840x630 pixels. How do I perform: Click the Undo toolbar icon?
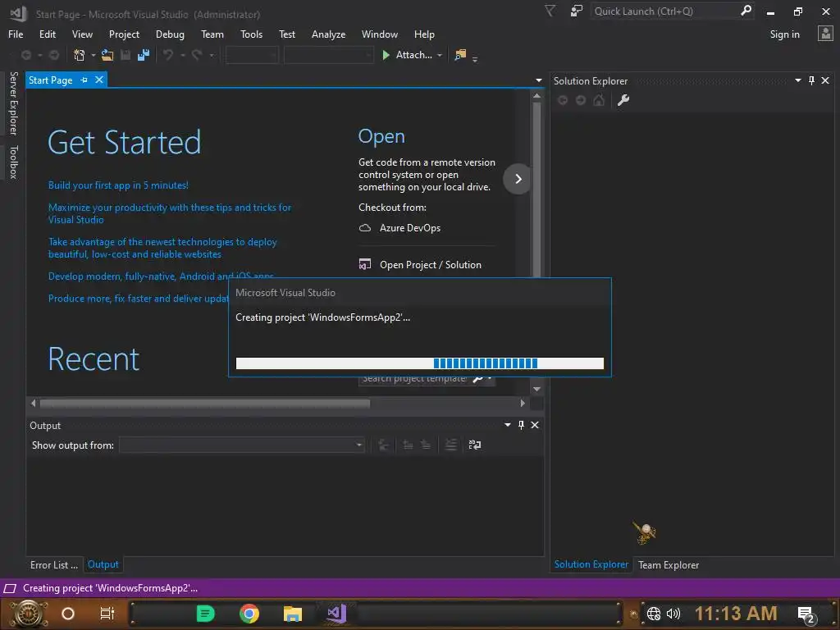point(168,55)
